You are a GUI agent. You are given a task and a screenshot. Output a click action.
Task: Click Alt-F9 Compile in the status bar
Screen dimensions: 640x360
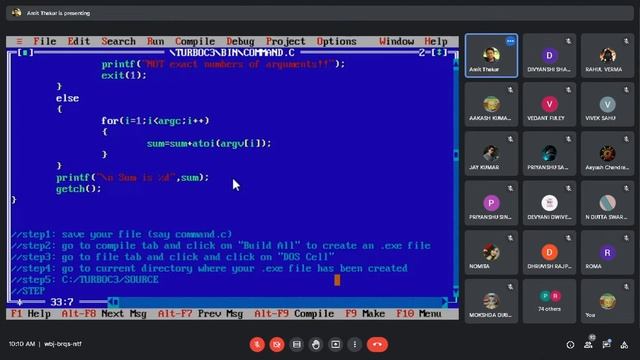[x=294, y=313]
